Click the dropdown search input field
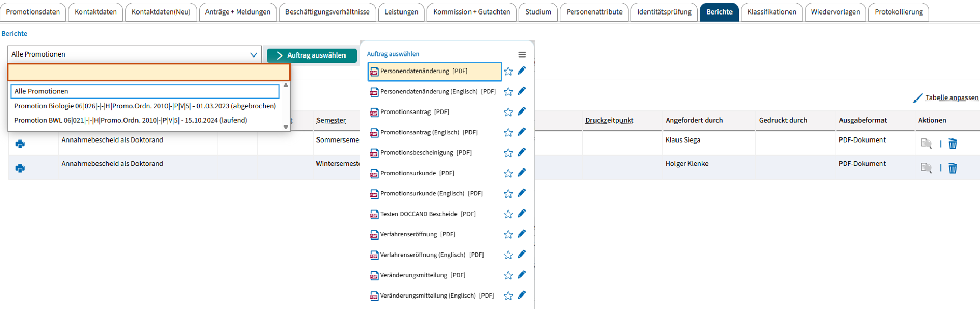The width and height of the screenshot is (980, 309). click(x=149, y=73)
